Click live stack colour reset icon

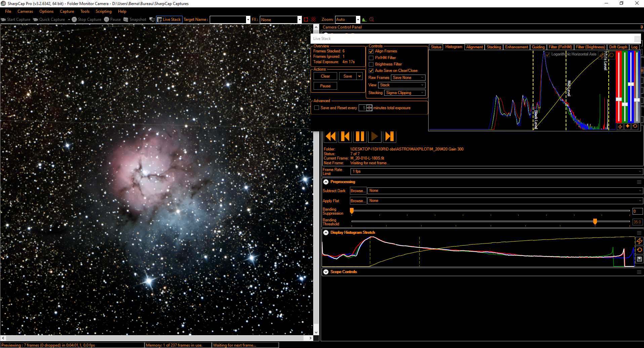pyautogui.click(x=635, y=126)
